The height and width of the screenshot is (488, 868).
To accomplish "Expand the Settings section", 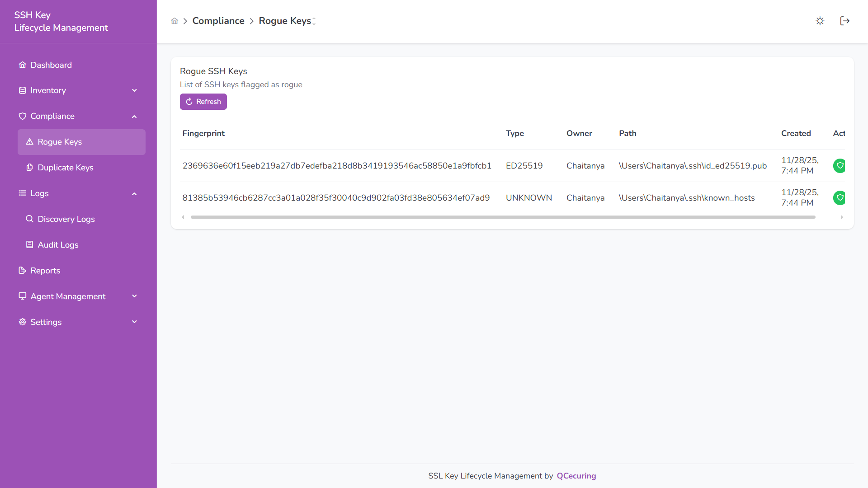I will [134, 322].
